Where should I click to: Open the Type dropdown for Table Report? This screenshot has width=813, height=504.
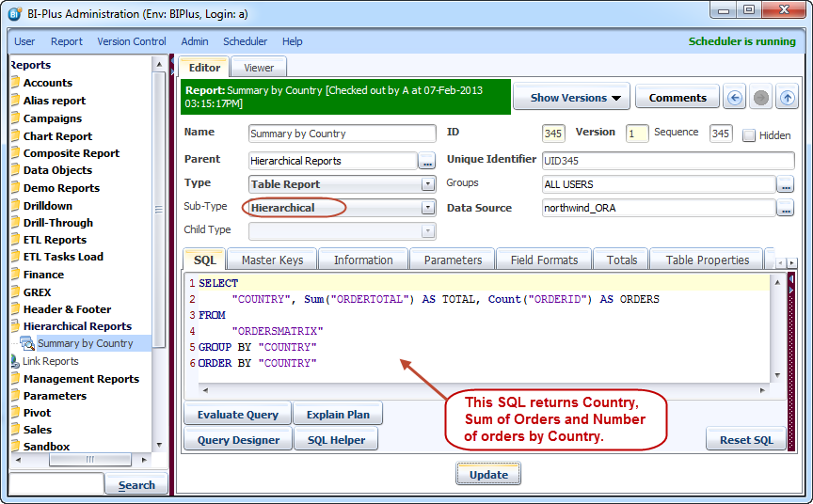[428, 184]
